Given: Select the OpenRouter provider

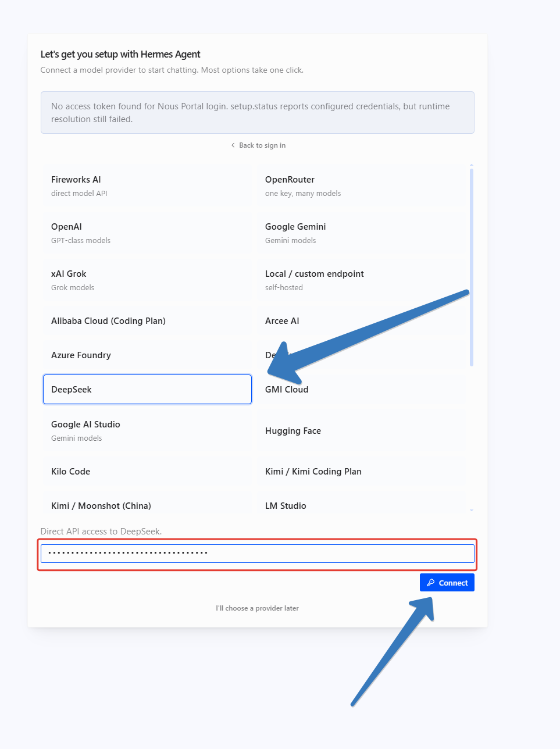Looking at the screenshot, I should 361,186.
